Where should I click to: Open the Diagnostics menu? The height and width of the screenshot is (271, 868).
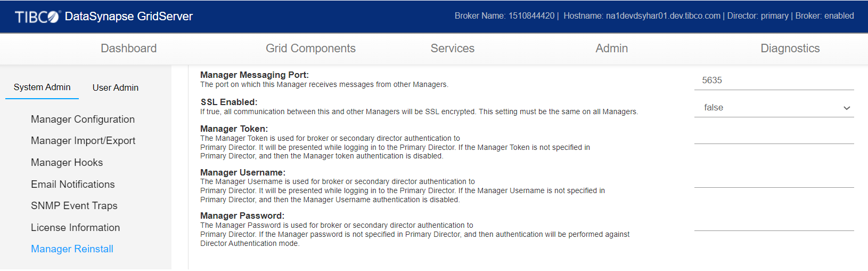pos(790,49)
